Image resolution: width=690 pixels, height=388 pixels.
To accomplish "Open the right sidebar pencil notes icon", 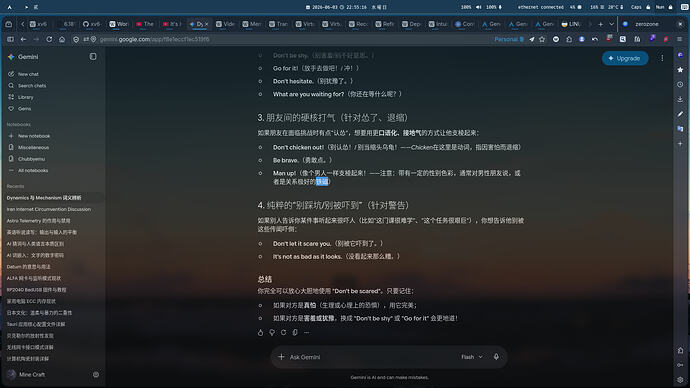I will point(680,113).
